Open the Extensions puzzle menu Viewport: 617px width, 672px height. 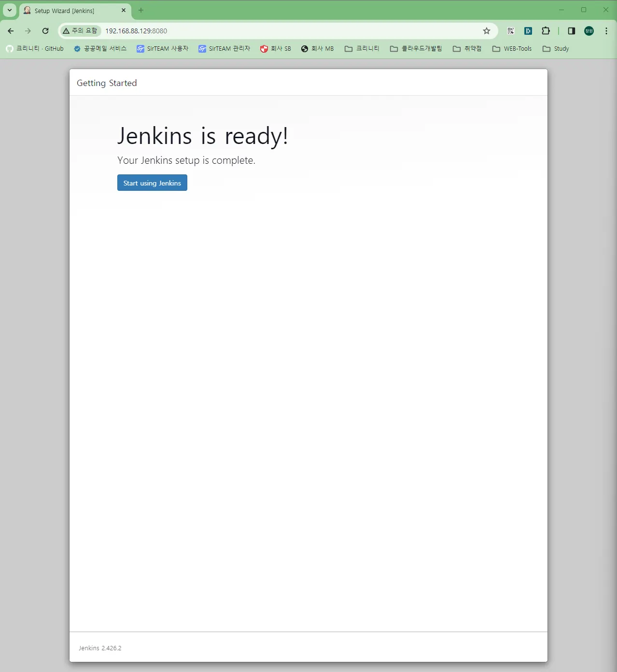click(546, 31)
